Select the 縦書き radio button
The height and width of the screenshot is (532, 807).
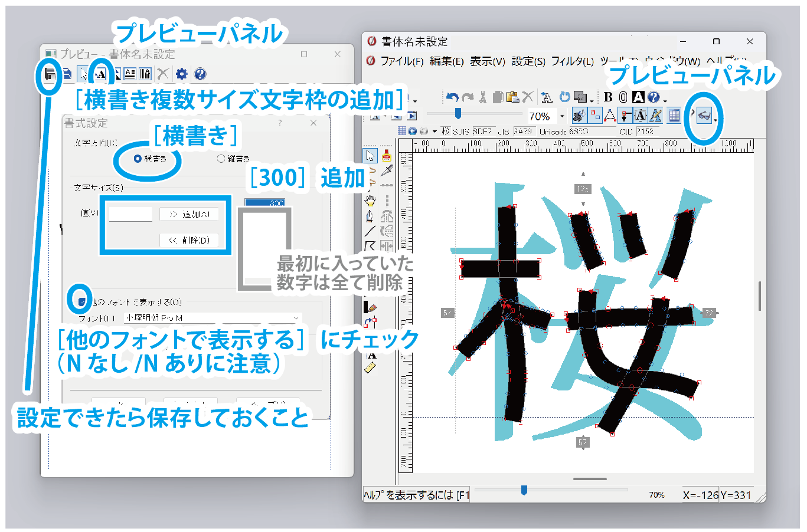click(221, 159)
